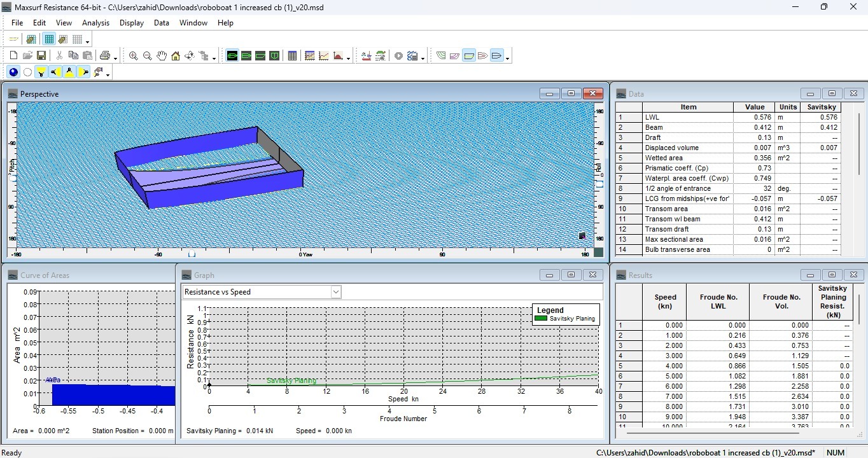
Task: Toggle the white sphere render mode button
Action: tap(27, 73)
